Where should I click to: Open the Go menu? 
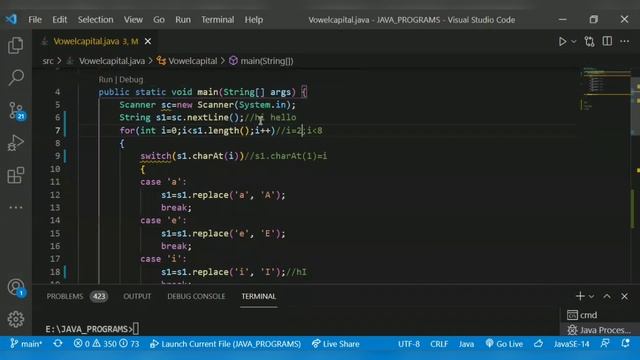tap(159, 20)
